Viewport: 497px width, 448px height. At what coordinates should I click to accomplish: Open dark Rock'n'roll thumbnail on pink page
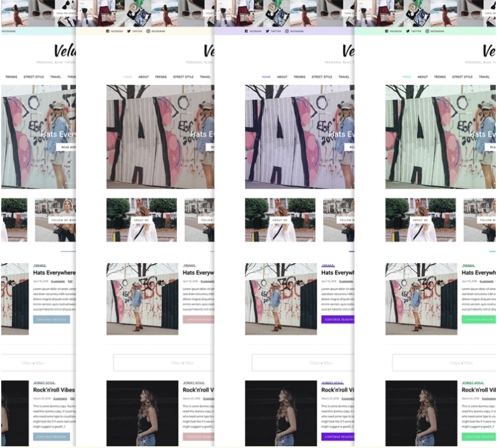[x=143, y=413]
